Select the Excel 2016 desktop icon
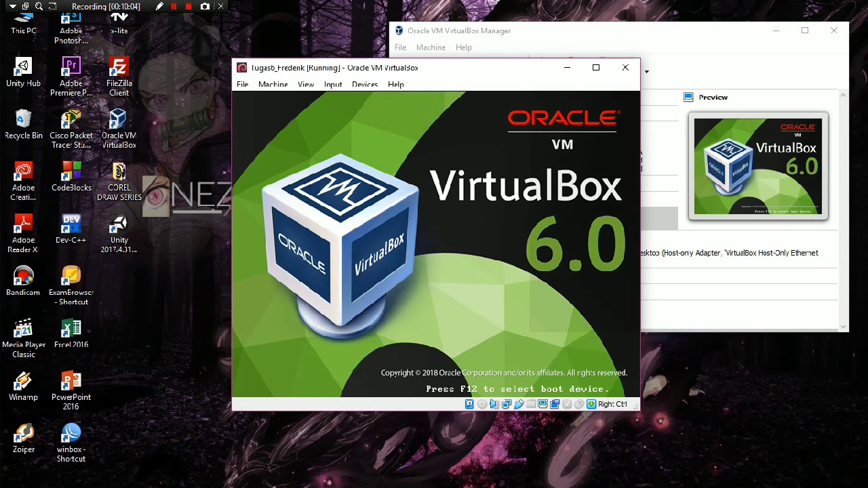 coord(71,333)
